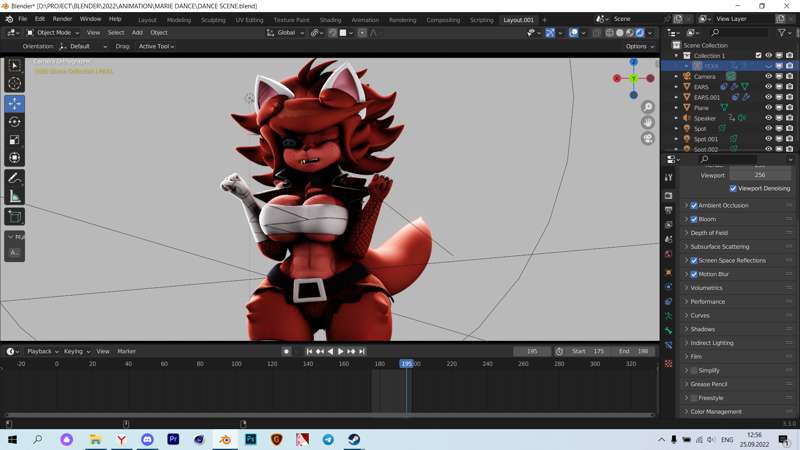Open the Render properties tab
Screen dimensions: 800x450
[x=669, y=196]
